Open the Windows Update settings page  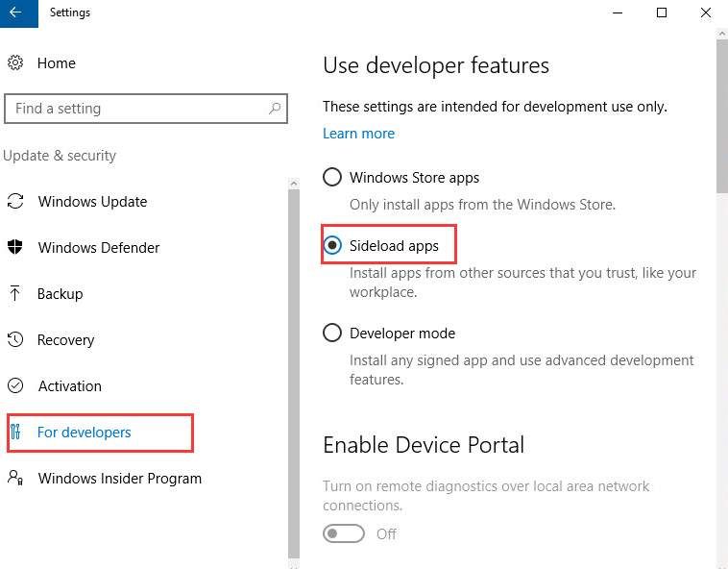click(x=92, y=202)
